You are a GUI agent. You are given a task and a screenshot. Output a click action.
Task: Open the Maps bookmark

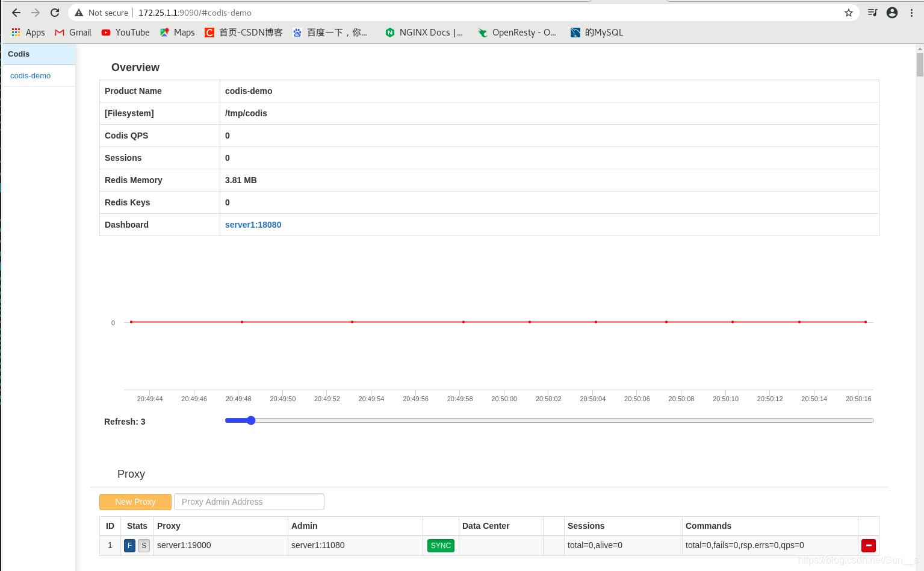click(x=177, y=33)
